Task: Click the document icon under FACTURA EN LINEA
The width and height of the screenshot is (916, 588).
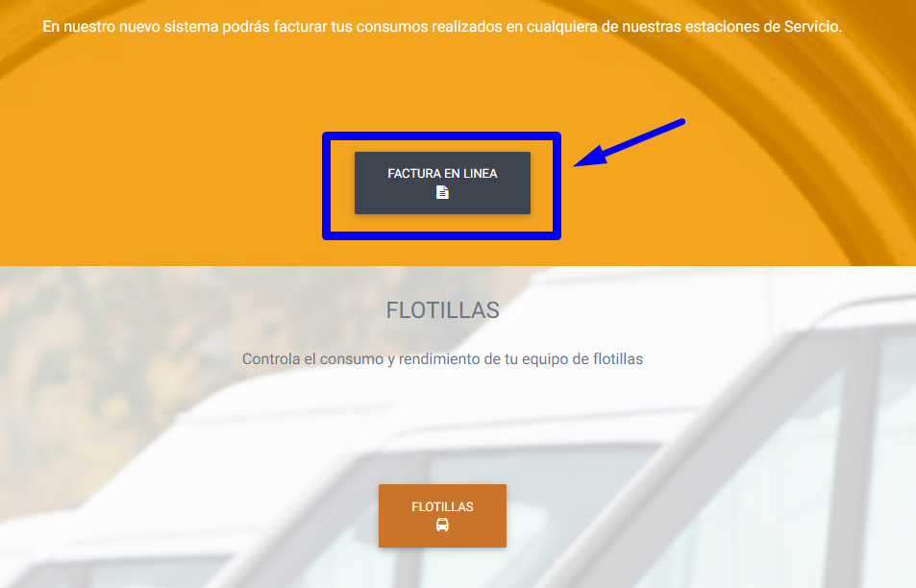Action: [x=442, y=192]
